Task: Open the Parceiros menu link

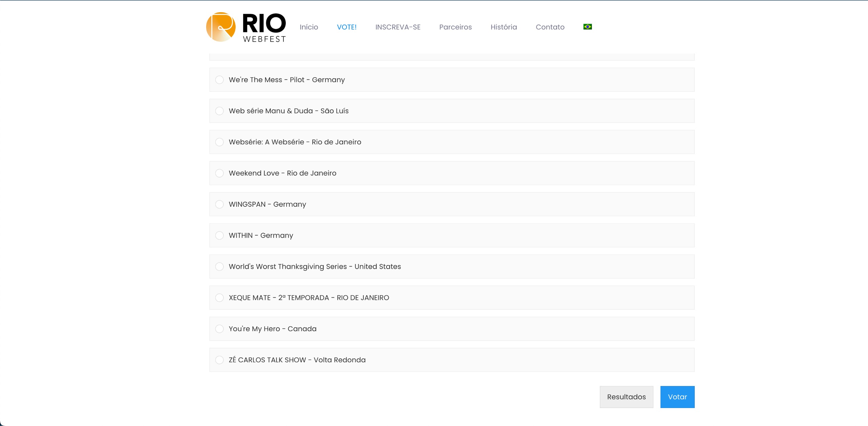Action: coord(455,27)
